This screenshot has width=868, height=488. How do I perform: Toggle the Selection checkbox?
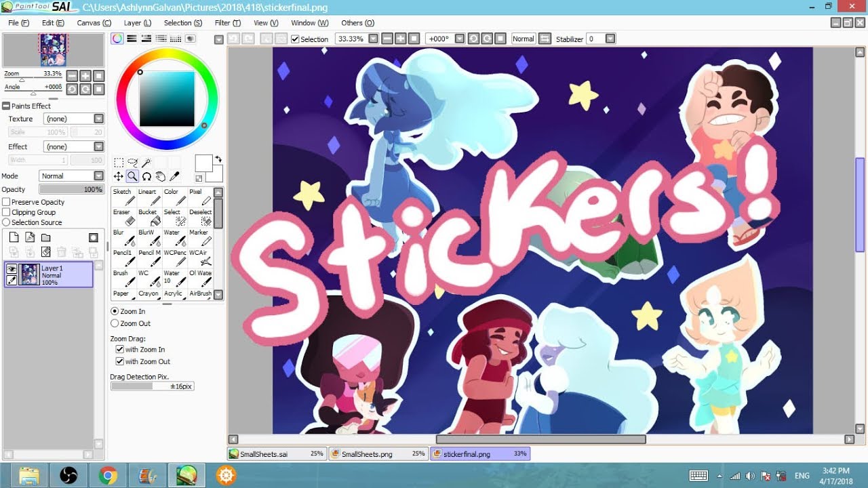(x=295, y=39)
